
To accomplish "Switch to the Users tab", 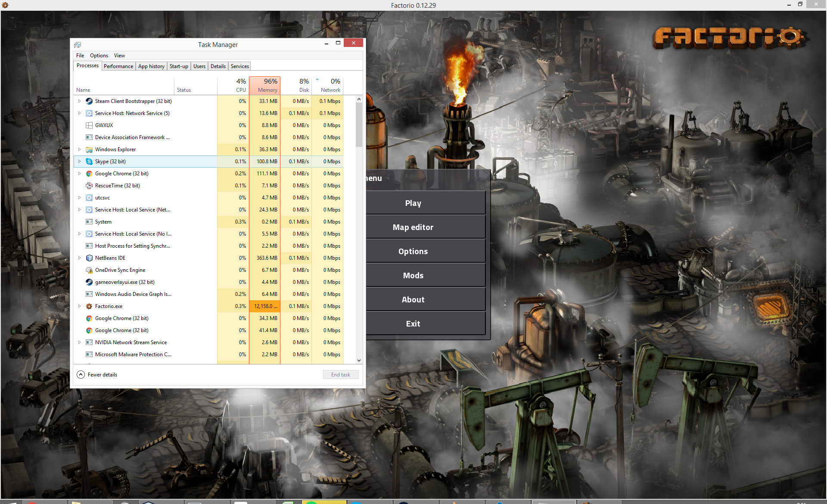I will pos(199,66).
